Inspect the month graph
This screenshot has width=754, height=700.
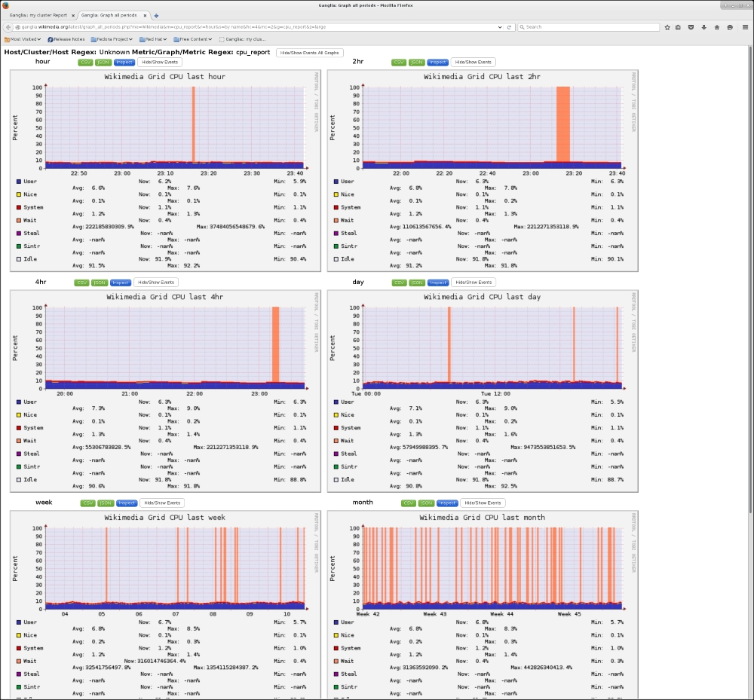point(447,503)
